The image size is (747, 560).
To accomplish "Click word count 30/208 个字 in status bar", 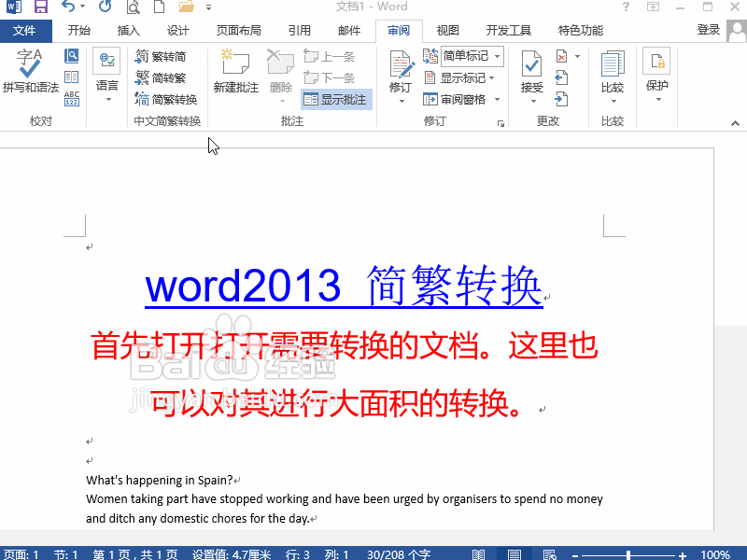I will tap(400, 554).
